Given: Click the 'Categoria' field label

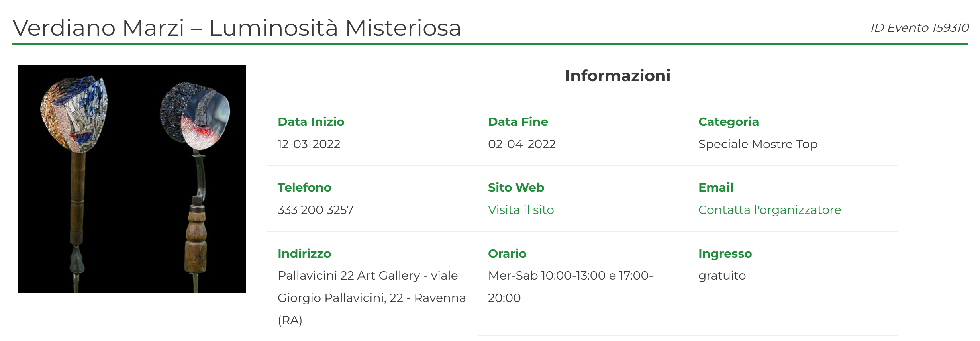Looking at the screenshot, I should coord(728,122).
